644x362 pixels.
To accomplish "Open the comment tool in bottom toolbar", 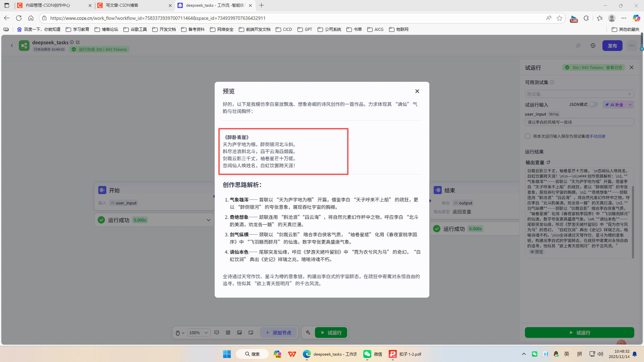I will [x=217, y=333].
